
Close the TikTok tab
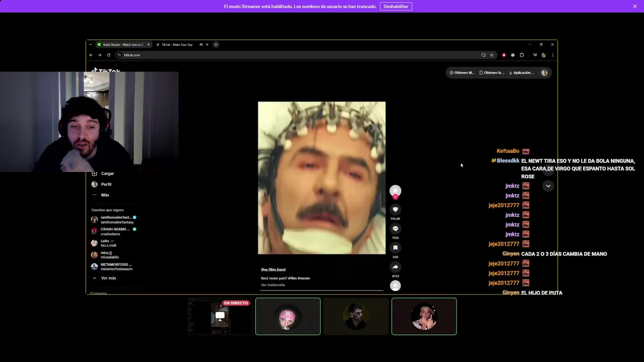(207, 44)
